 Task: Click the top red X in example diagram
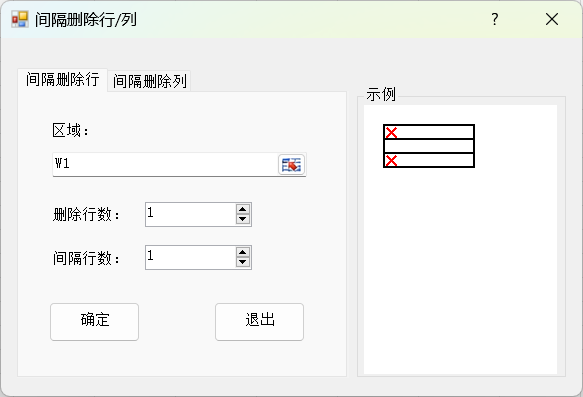(x=391, y=132)
